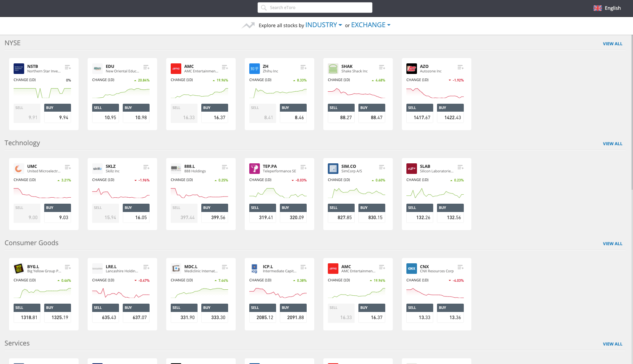Image resolution: width=633 pixels, height=364 pixels.
Task: Open the NYSE section heading
Action: (12, 43)
